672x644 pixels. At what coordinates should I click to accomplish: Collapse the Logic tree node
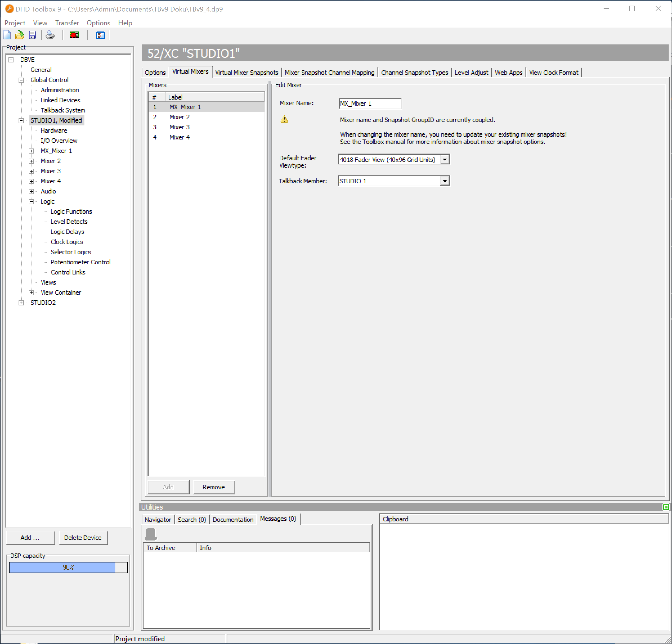tap(31, 201)
